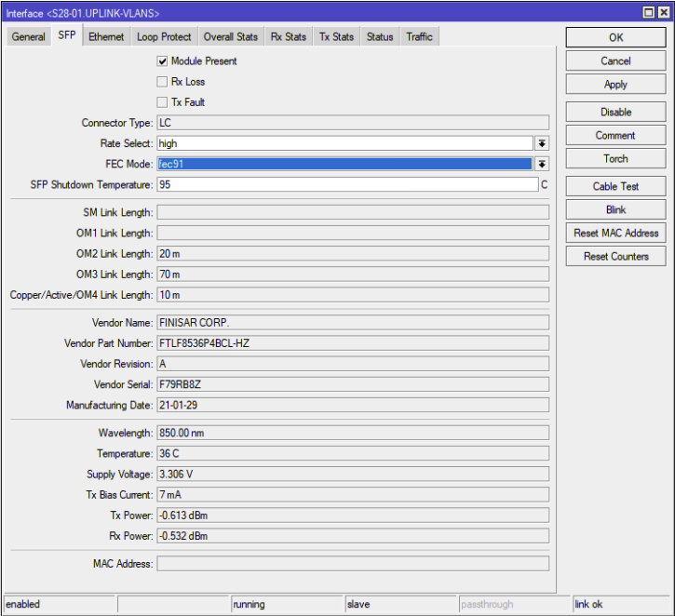Launch the Torch tool
The width and height of the screenshot is (675, 616).
[616, 159]
